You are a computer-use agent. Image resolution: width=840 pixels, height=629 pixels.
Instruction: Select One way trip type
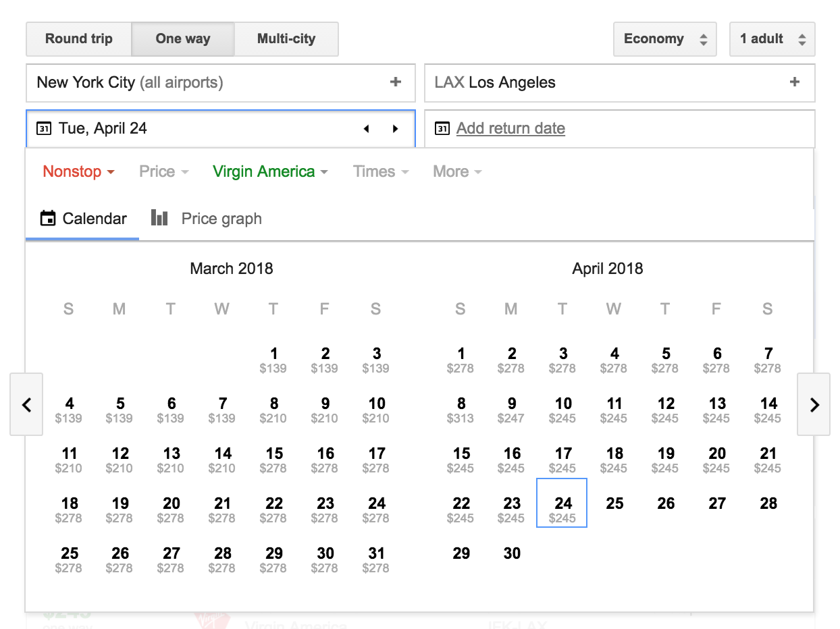tap(183, 39)
